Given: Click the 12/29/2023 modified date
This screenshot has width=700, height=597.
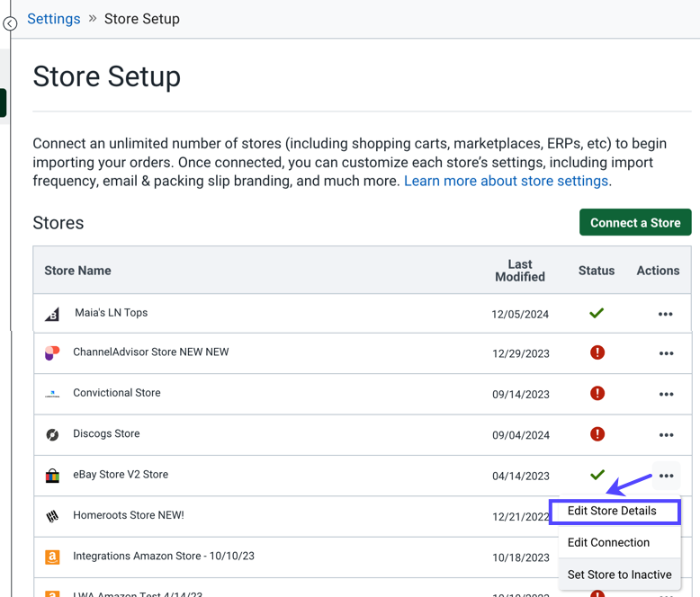Looking at the screenshot, I should [521, 354].
